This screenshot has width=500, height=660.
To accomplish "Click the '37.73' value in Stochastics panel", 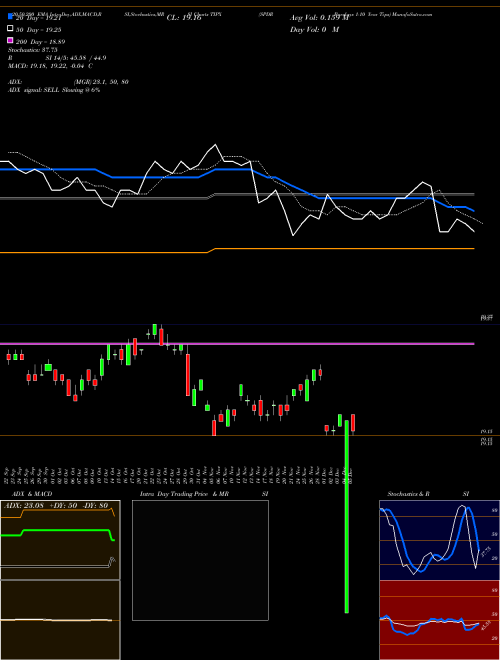I will click(x=485, y=552).
